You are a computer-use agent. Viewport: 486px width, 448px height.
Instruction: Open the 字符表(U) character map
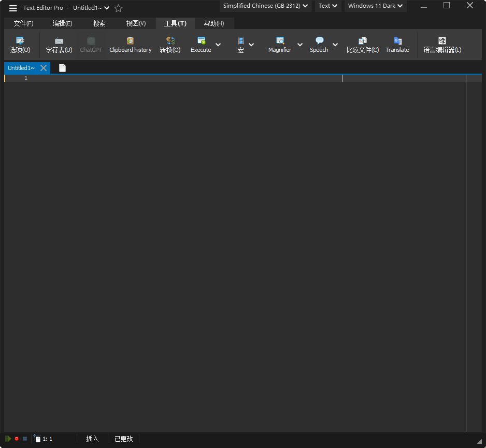pyautogui.click(x=59, y=45)
